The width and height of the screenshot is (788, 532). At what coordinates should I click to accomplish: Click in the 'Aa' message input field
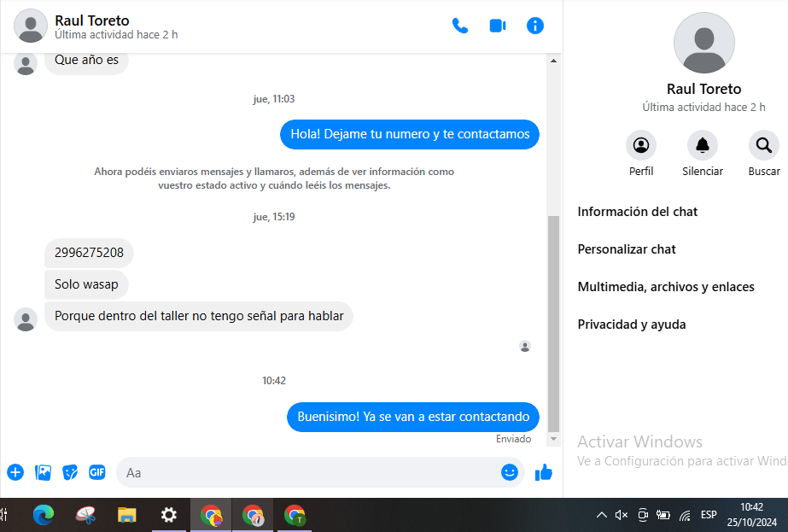[309, 473]
